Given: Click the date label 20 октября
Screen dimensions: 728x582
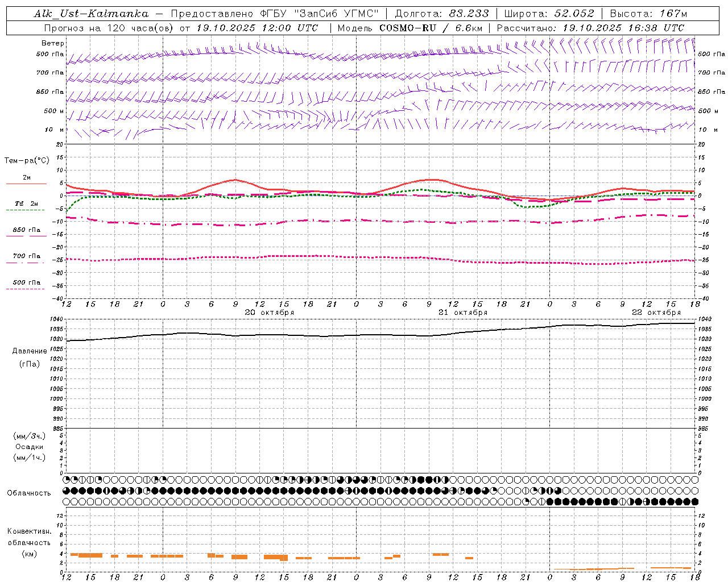Looking at the screenshot, I should click(x=270, y=313).
